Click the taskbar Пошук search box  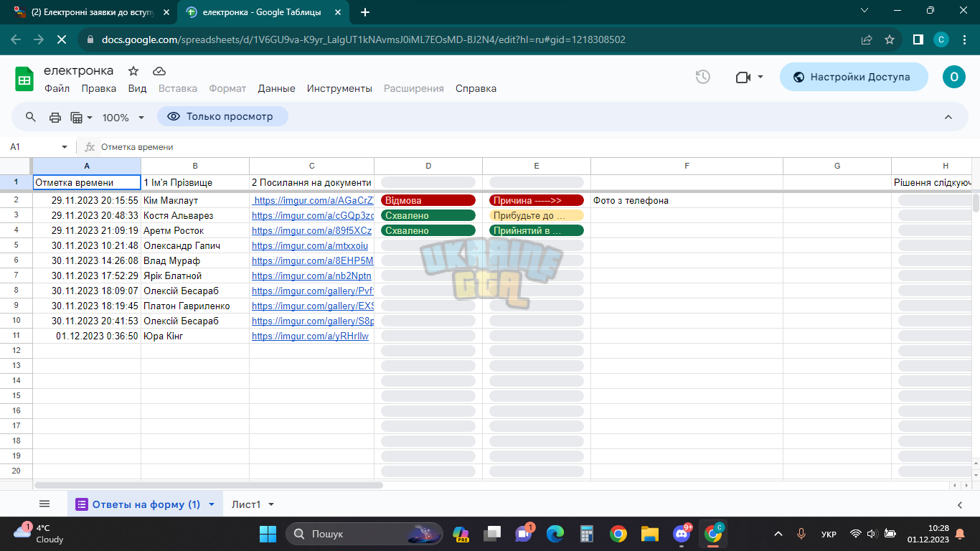coord(364,534)
